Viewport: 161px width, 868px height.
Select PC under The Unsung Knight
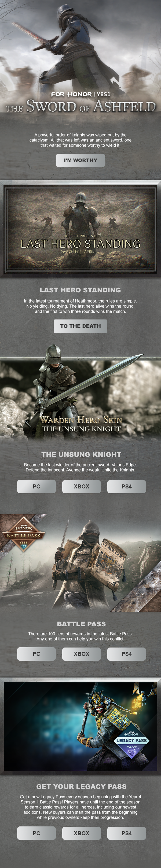tap(36, 487)
